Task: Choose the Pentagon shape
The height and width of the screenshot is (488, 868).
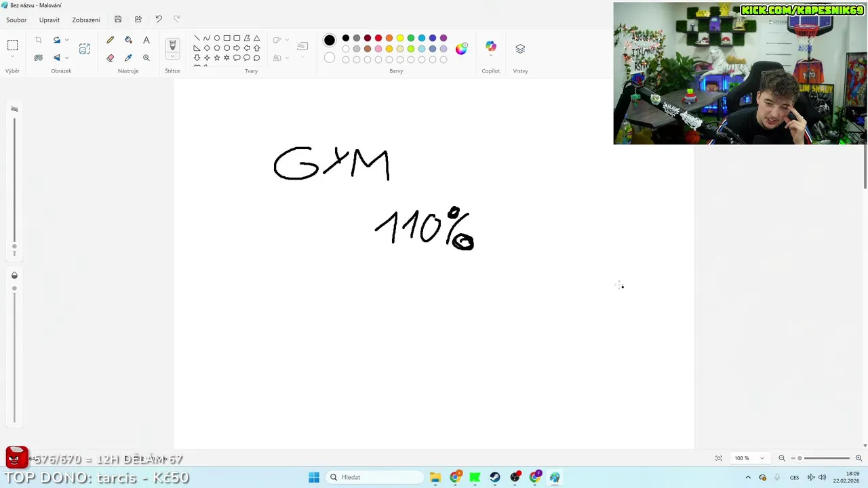Action: pyautogui.click(x=217, y=48)
